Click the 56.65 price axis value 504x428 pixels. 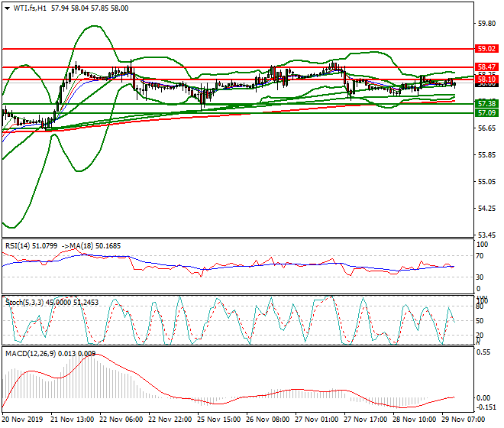click(486, 128)
